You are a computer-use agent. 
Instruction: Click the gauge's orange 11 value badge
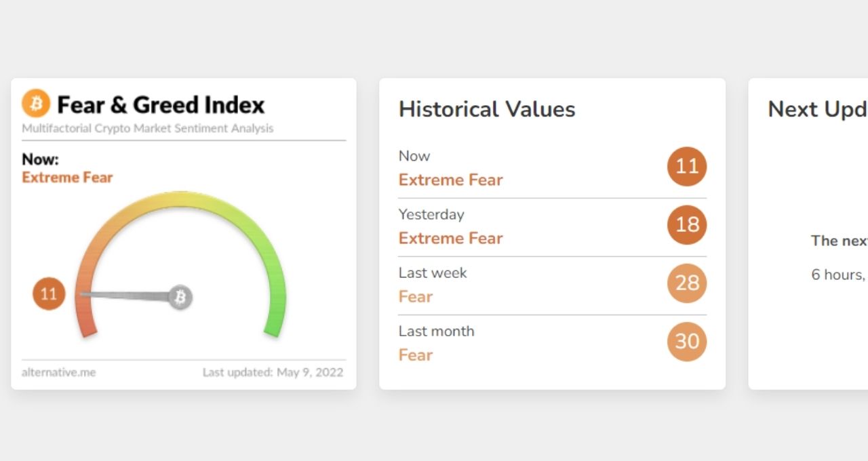pos(49,294)
